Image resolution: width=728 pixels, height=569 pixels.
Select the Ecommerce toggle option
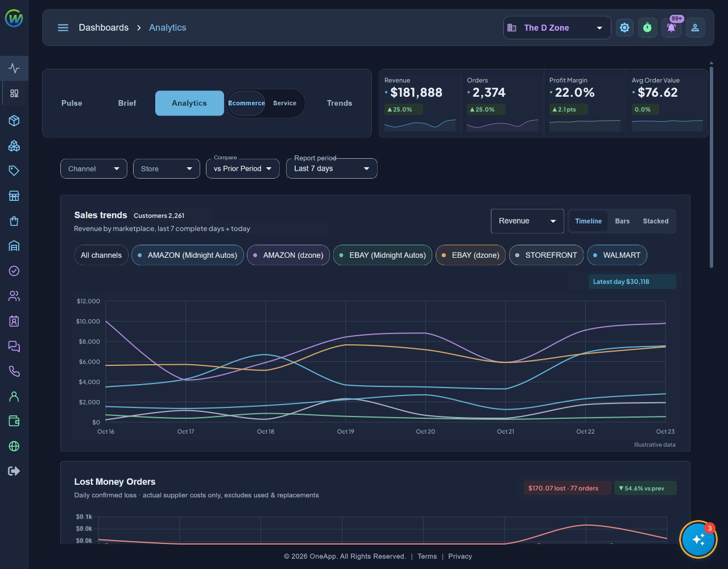point(246,103)
